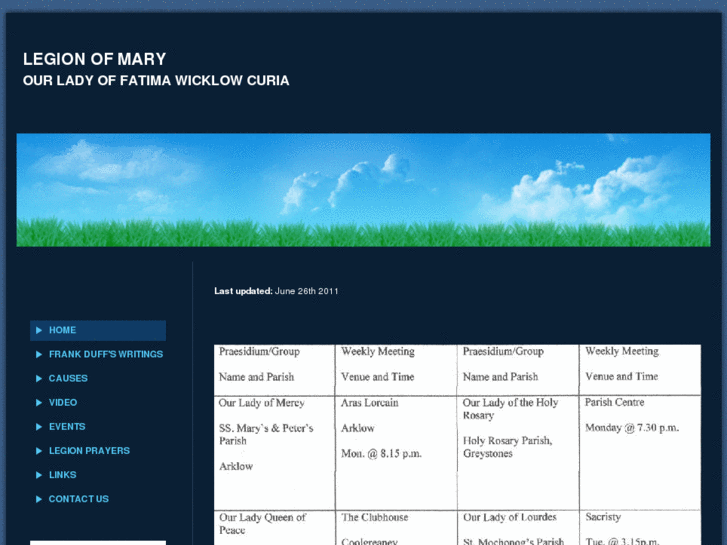Click the Last updated June 26th 2011 text
This screenshot has width=727, height=545.
click(x=276, y=291)
